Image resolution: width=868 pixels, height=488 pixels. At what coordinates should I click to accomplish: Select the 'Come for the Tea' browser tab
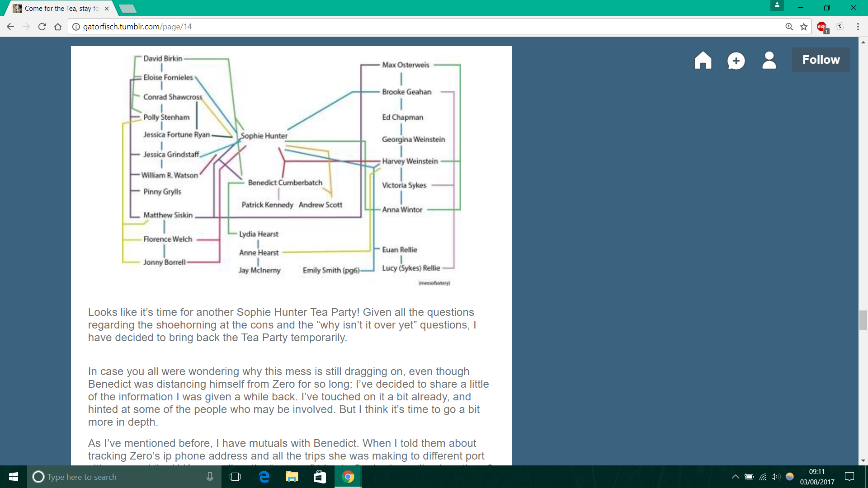[61, 8]
